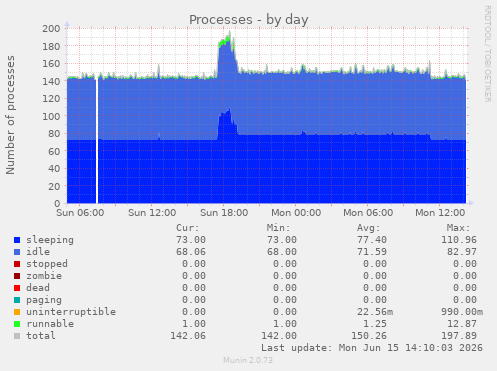Select the 'dead' legend label

(x=38, y=288)
